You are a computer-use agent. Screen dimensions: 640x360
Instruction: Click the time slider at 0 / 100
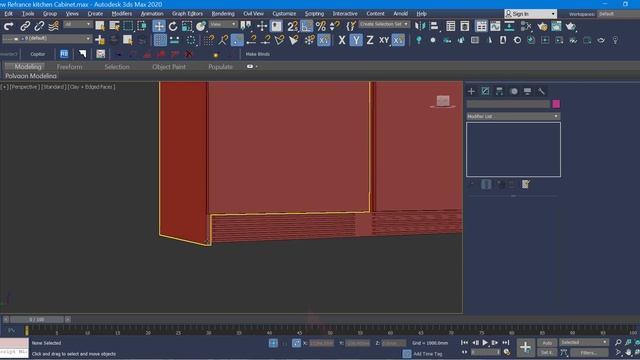(37, 319)
